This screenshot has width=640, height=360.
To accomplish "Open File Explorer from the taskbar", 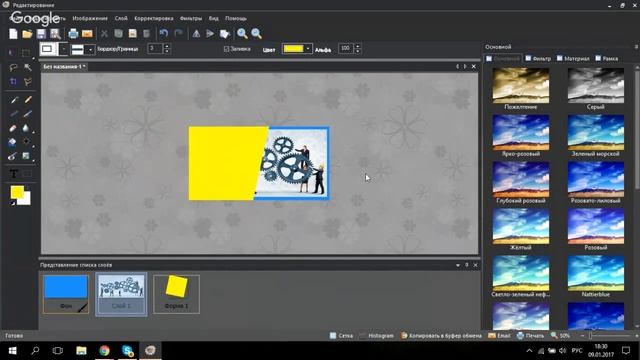I will [x=81, y=351].
